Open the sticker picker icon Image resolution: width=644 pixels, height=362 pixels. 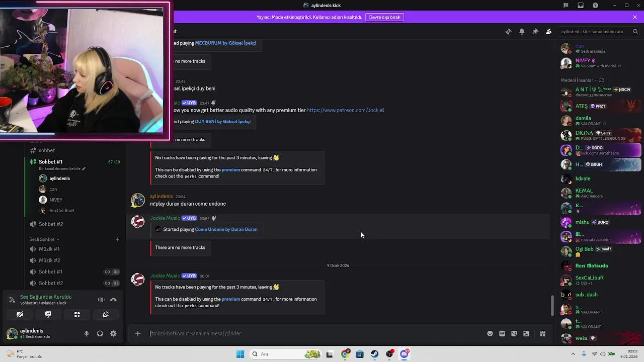point(514,333)
